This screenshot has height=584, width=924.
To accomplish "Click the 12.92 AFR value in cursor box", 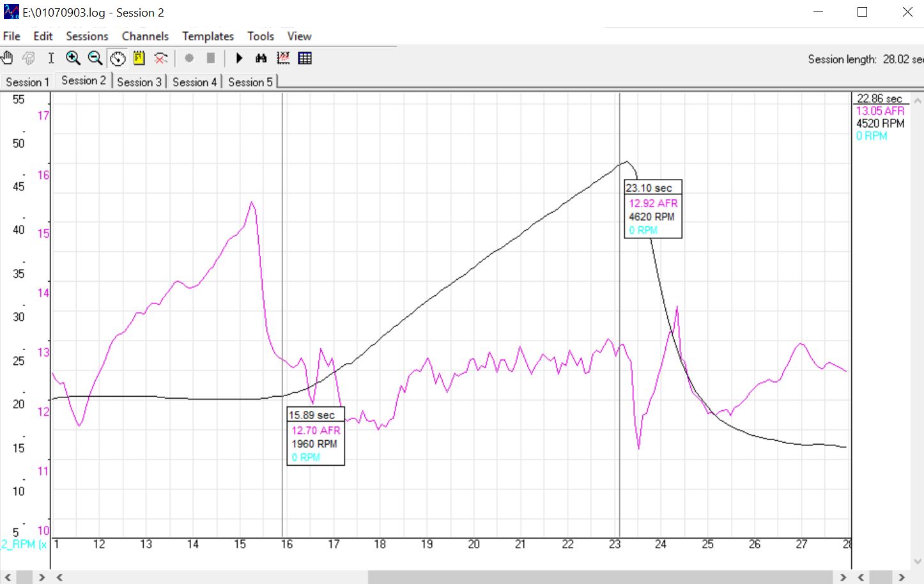I will pyautogui.click(x=653, y=203).
